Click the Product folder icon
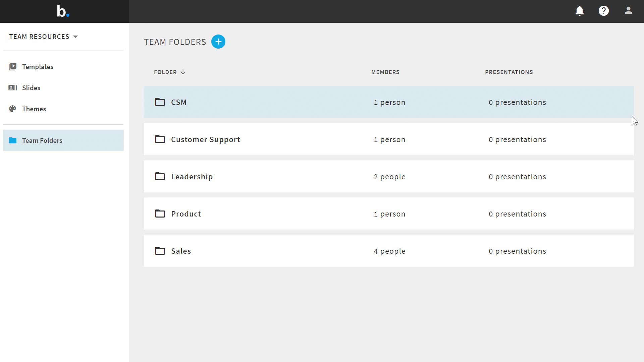 click(160, 214)
